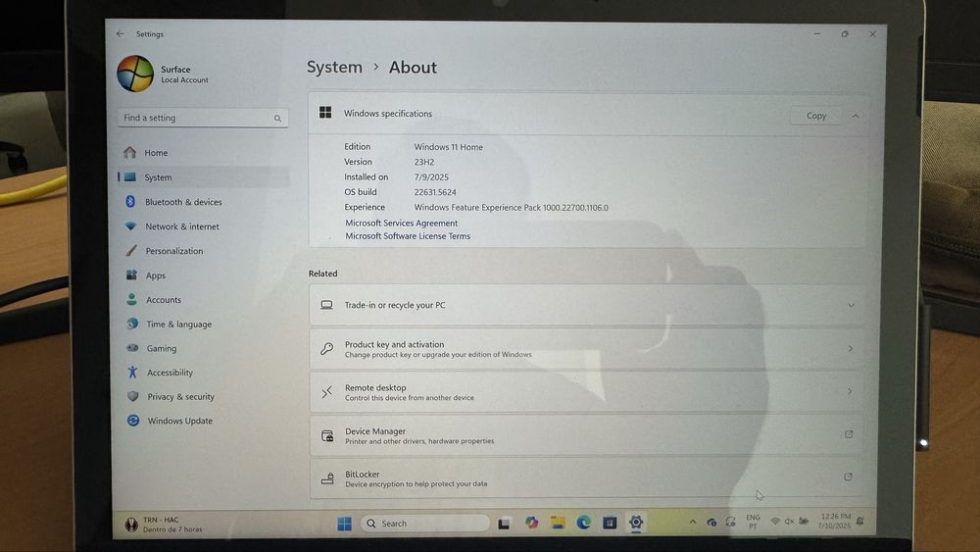The height and width of the screenshot is (552, 980).
Task: Open the Microsoft Services Agreement link
Action: tap(401, 224)
